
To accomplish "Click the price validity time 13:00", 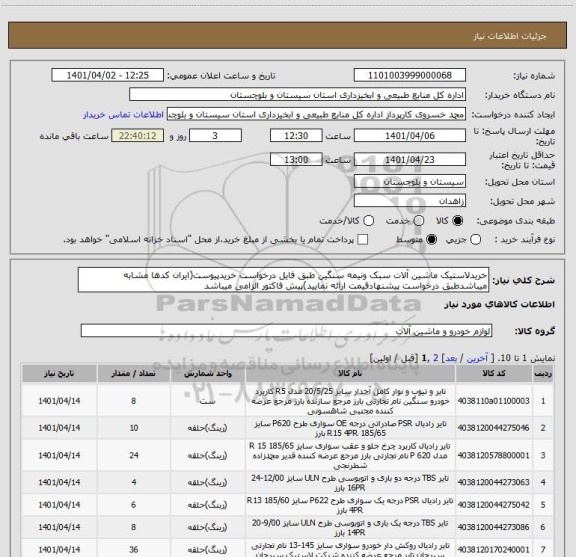I will (x=296, y=159).
